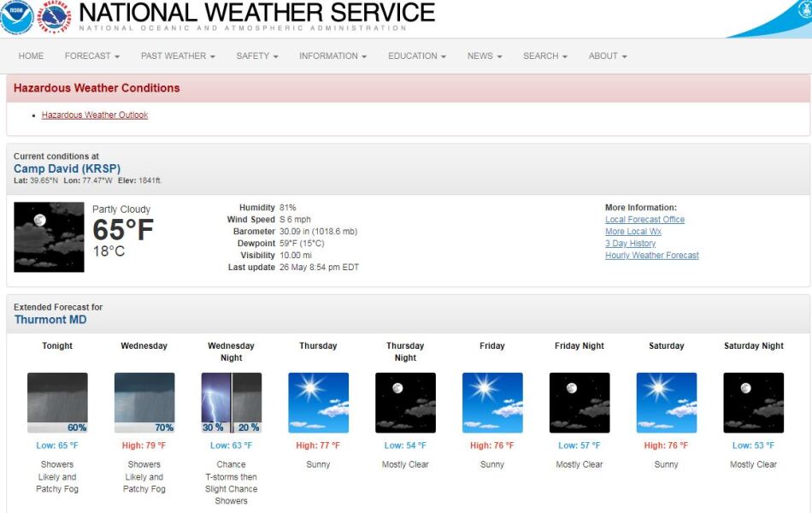This screenshot has height=513, width=812.
Task: Click the Dewpoint value 59°F (15°C)
Action: click(302, 244)
